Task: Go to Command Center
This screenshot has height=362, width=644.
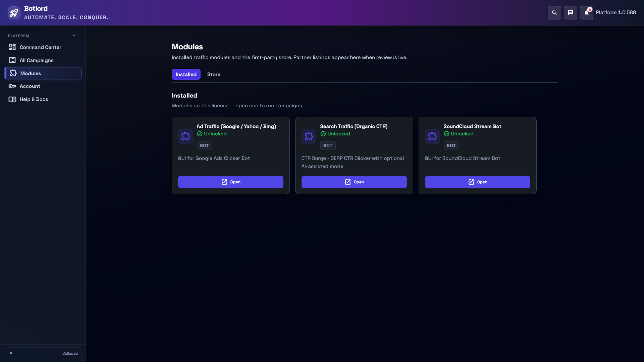Action: 43,47
